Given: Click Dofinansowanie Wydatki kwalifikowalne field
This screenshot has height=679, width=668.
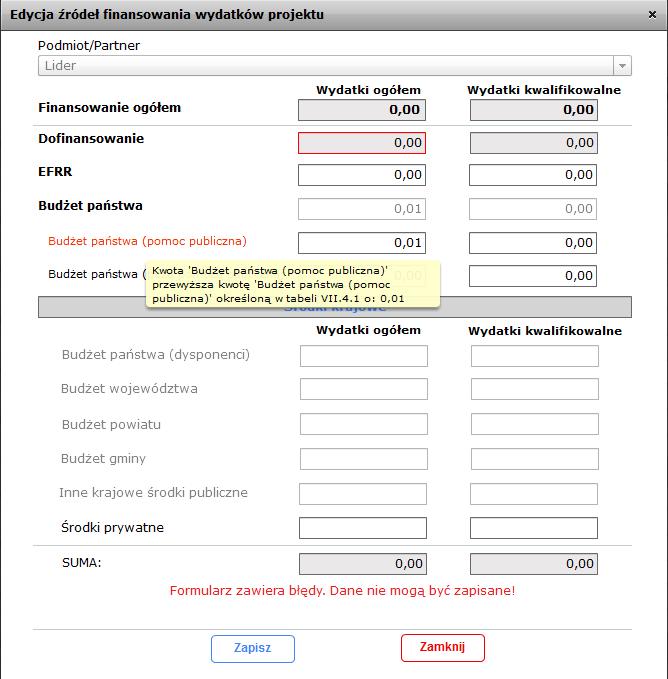Looking at the screenshot, I should pyautogui.click(x=533, y=143).
